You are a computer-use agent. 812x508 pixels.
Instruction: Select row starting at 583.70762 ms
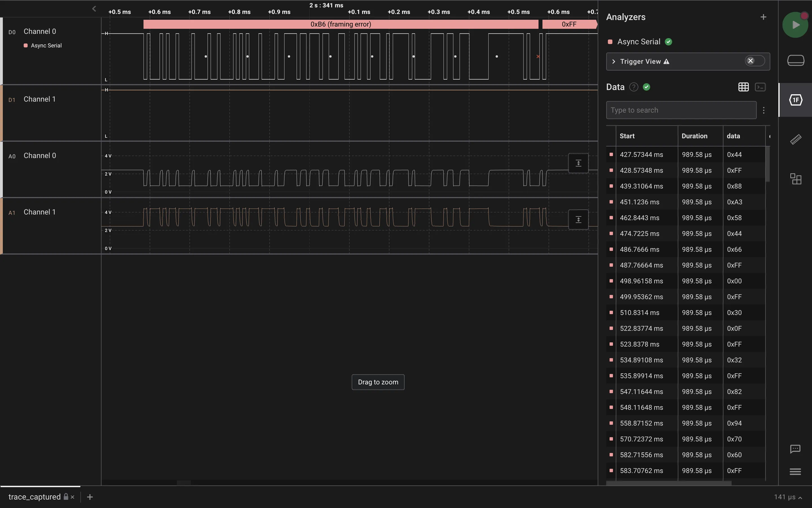pyautogui.click(x=686, y=470)
